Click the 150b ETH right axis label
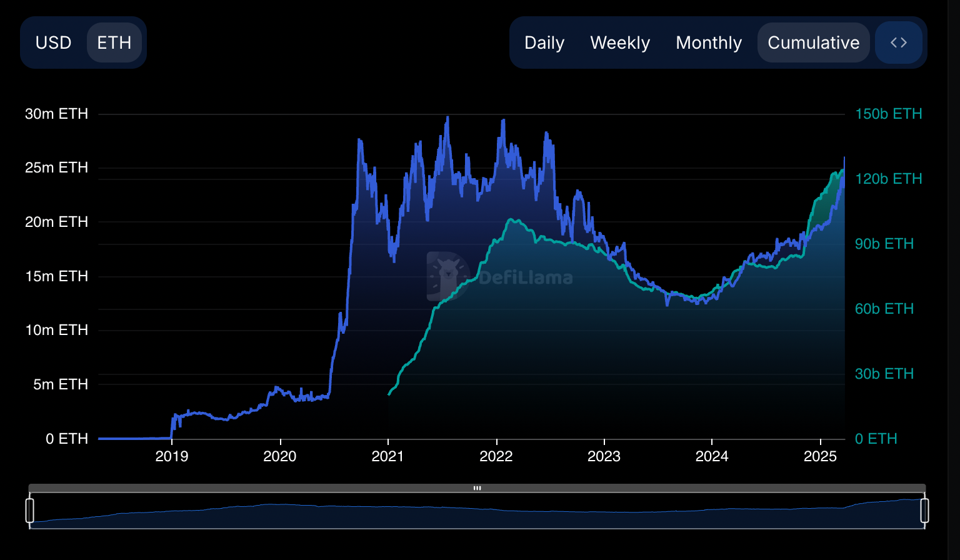The width and height of the screenshot is (960, 560). pos(888,114)
